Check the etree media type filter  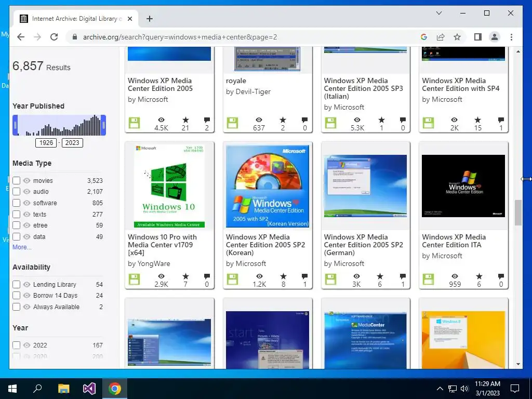pyautogui.click(x=16, y=225)
